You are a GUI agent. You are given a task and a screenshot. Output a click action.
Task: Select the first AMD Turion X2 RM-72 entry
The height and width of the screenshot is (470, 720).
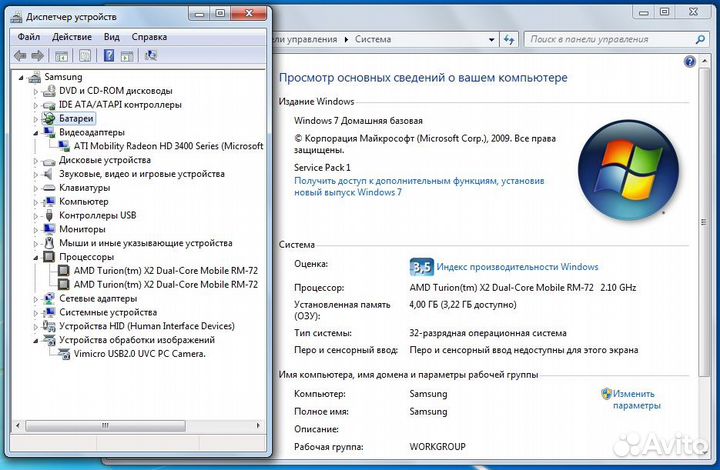(x=166, y=270)
